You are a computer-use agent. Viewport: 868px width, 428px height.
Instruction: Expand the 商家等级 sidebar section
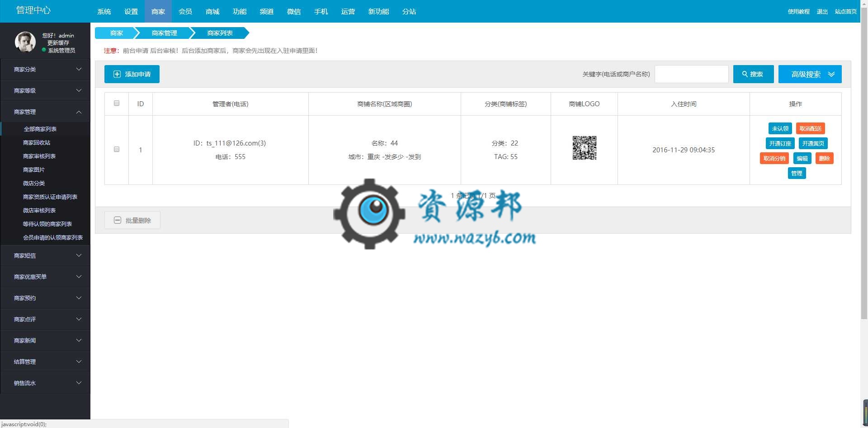[x=45, y=90]
